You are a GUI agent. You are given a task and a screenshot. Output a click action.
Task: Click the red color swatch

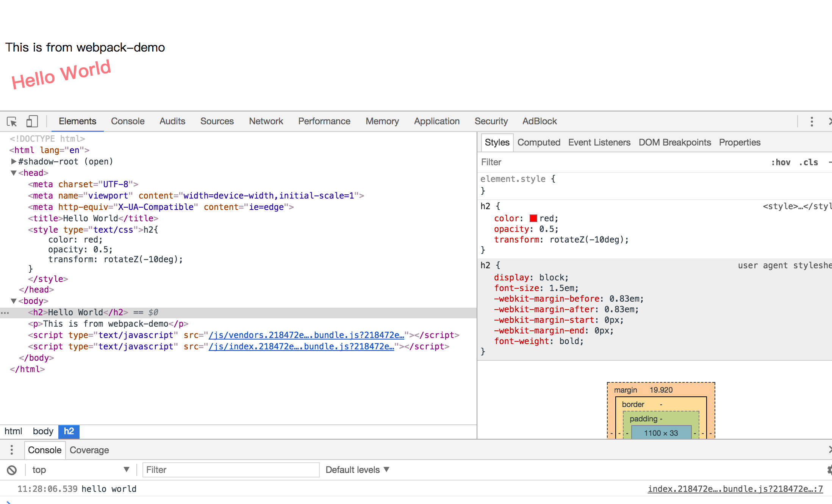click(x=533, y=218)
